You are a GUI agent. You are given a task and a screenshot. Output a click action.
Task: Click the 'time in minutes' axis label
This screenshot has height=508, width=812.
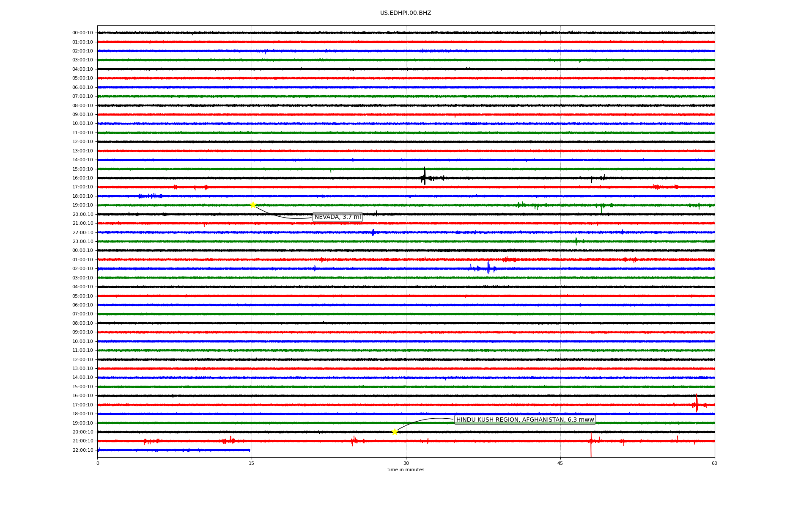coord(406,470)
